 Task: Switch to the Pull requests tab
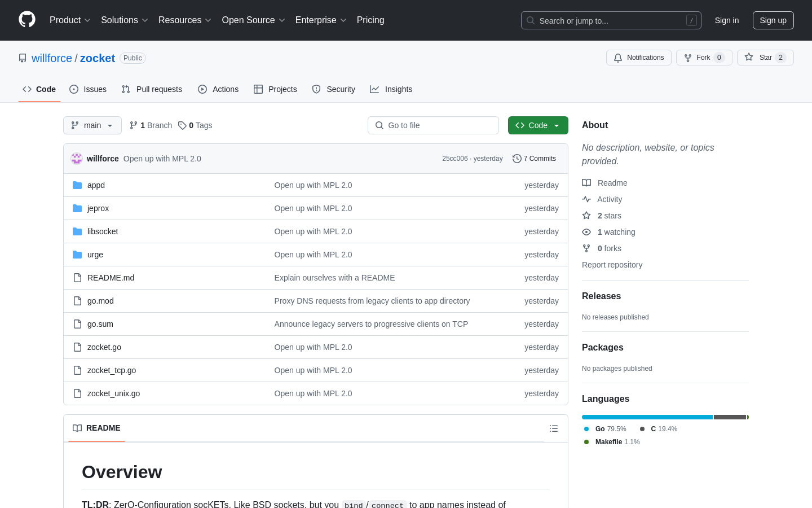[x=152, y=89]
